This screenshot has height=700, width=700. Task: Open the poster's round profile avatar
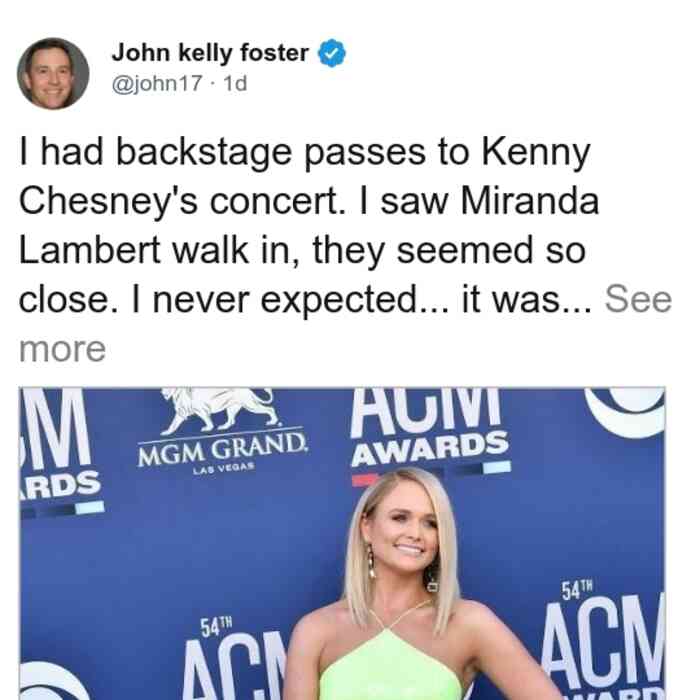[53, 74]
